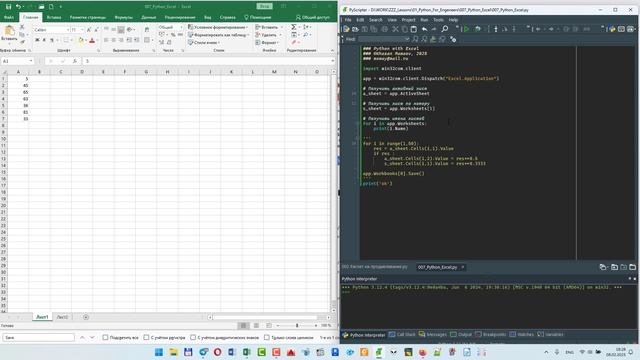Click the AutoSum sigma icon
The width and height of the screenshot is (640, 360).
tap(293, 27)
